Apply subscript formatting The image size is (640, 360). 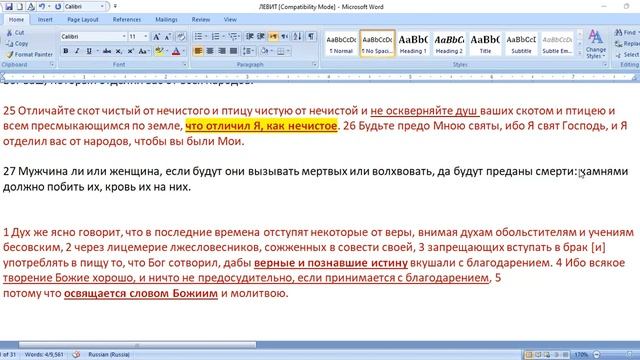pos(118,51)
